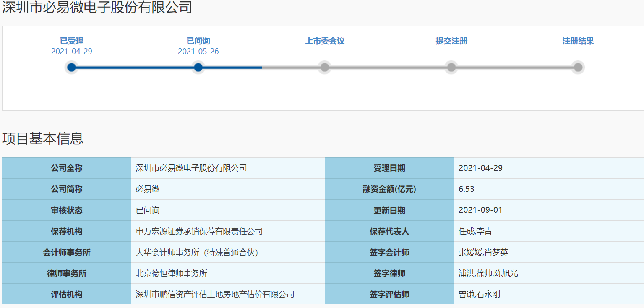Click the 签字会计师 header cell
This screenshot has width=644, height=308.
pos(389,252)
